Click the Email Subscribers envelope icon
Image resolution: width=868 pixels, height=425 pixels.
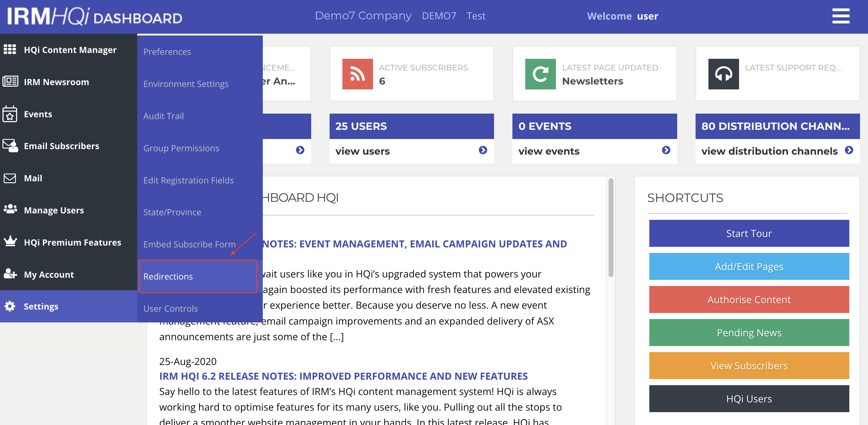(x=10, y=146)
